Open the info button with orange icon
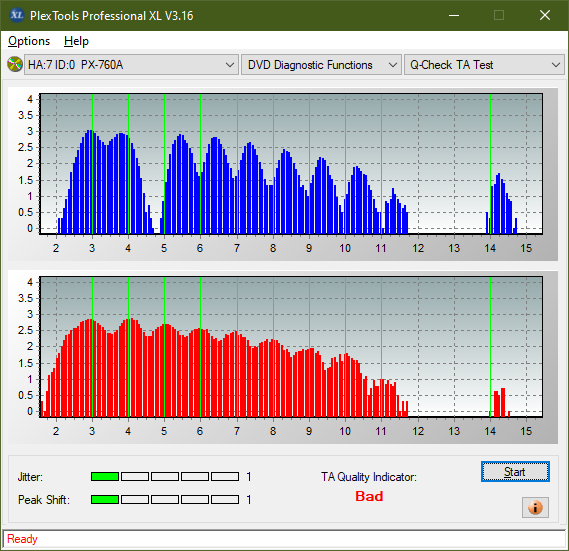 pos(535,507)
